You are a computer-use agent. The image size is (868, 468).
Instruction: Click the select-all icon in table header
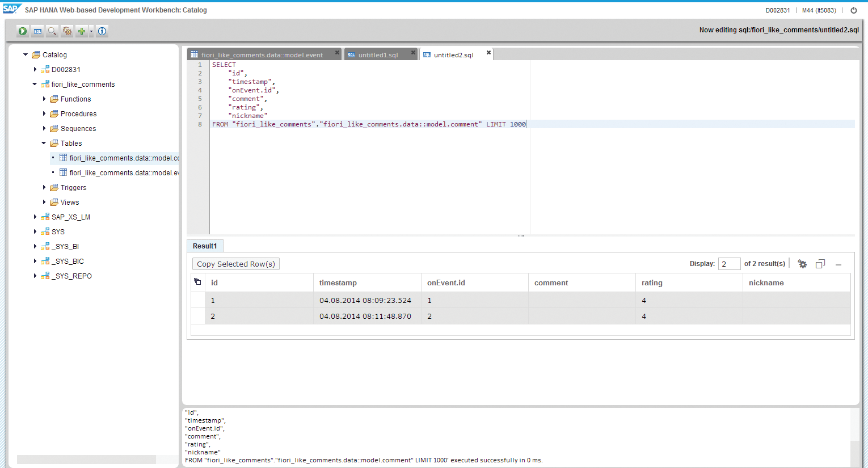point(197,282)
